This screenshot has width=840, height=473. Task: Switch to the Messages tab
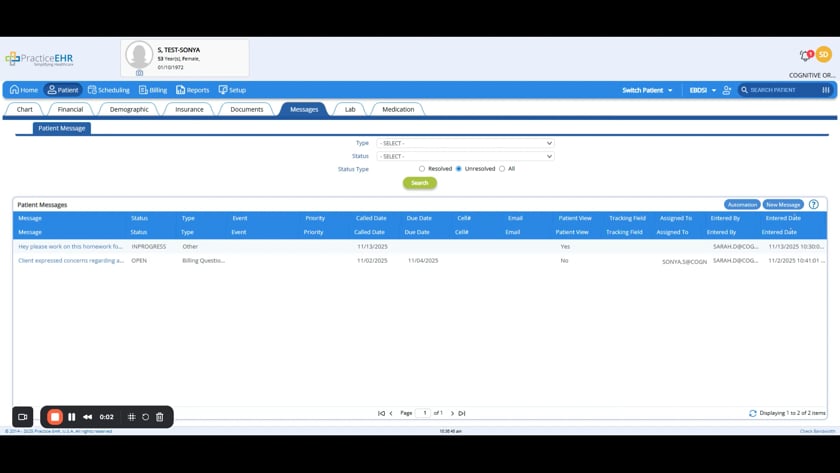tap(304, 109)
